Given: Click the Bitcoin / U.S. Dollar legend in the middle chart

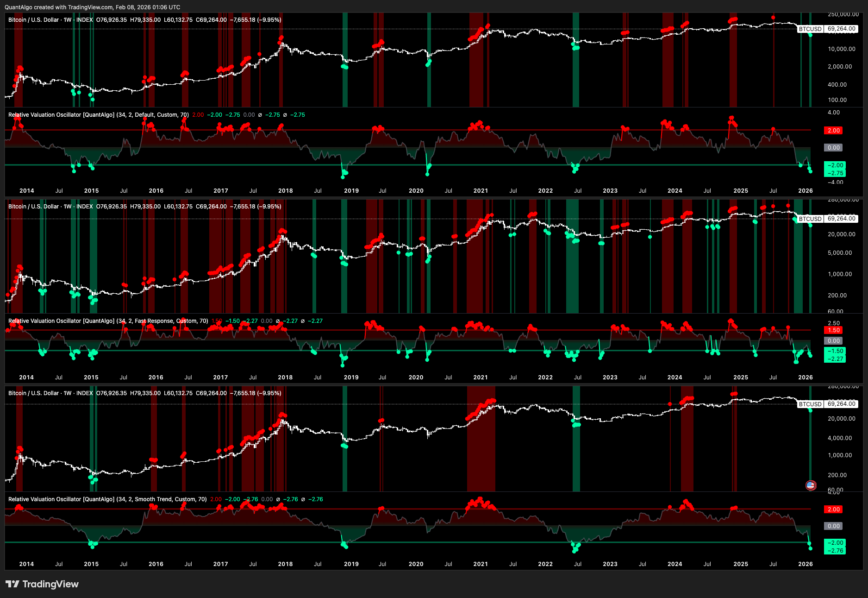Looking at the screenshot, I should tap(50, 207).
